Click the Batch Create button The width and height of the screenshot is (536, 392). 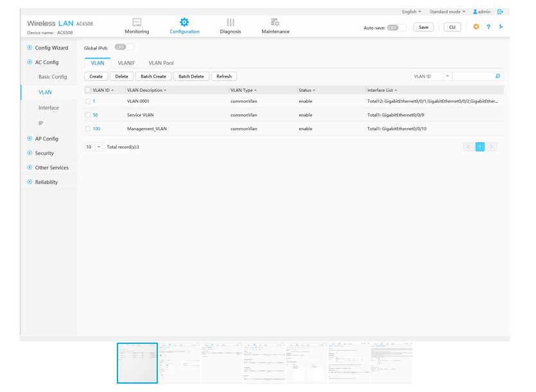tap(153, 76)
